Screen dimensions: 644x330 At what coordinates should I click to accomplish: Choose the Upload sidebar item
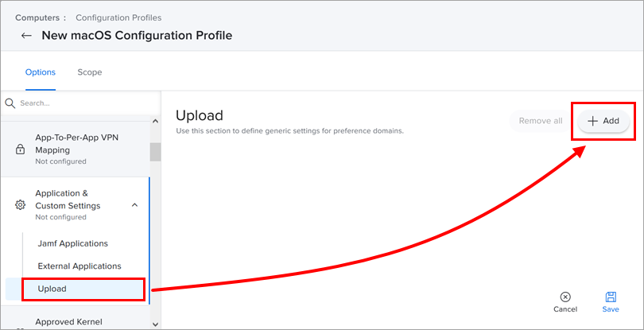click(x=52, y=289)
